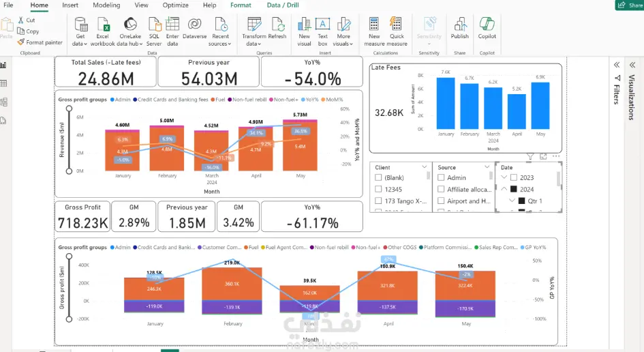This screenshot has width=644, height=352.
Task: Click the SQL Server icon
Action: 154,25
